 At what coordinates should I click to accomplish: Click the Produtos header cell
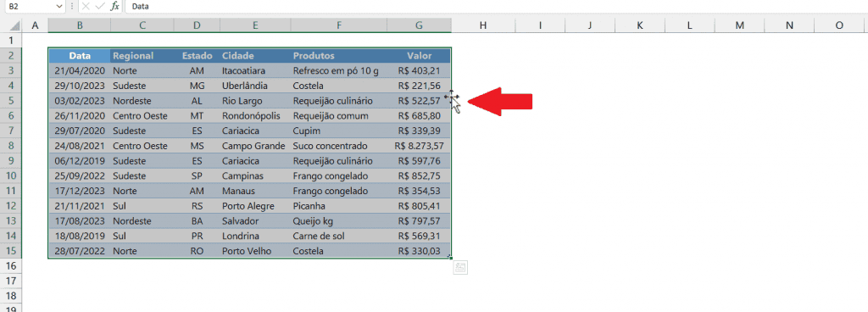pos(339,55)
